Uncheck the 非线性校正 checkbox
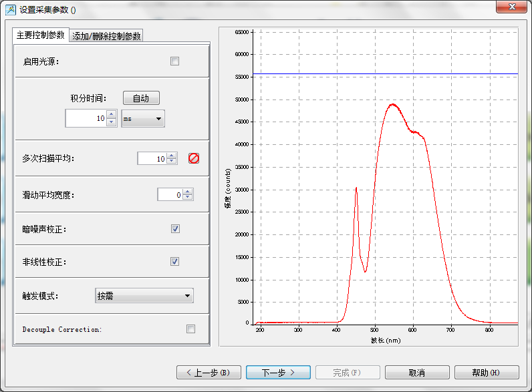The image size is (532, 392). [175, 261]
